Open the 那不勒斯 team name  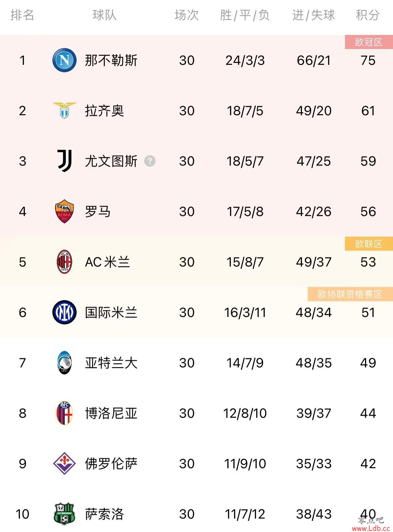[111, 60]
